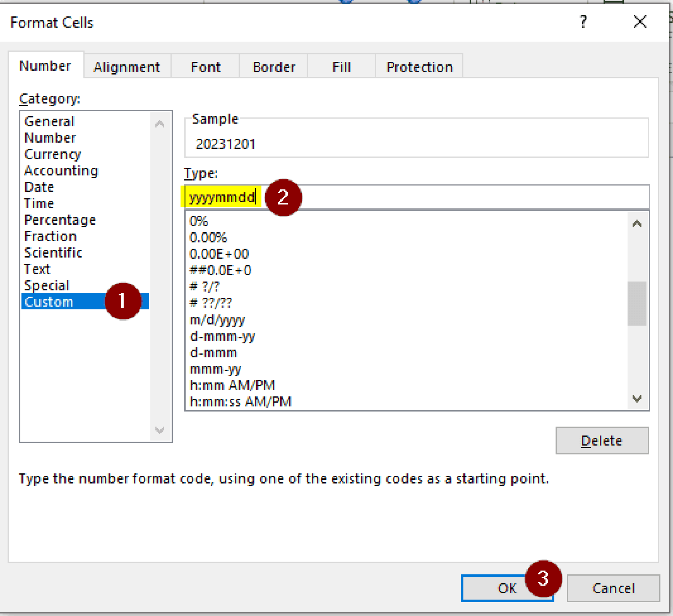Click the Help question mark icon
This screenshot has height=616, width=673.
pos(584,22)
